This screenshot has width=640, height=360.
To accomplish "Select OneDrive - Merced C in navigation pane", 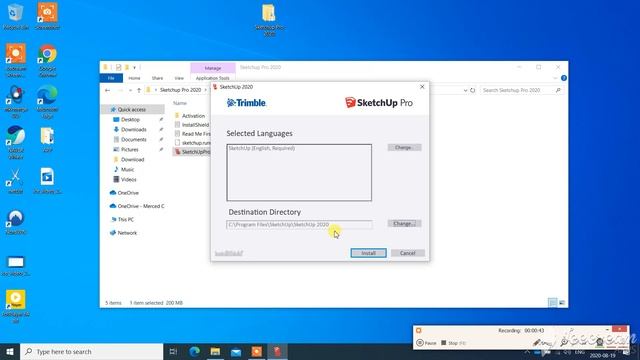I will pyautogui.click(x=140, y=206).
